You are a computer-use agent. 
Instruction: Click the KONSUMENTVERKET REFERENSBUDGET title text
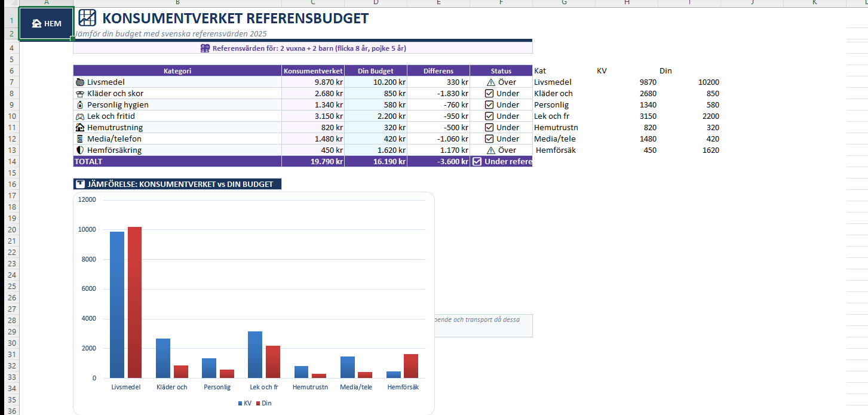pos(235,18)
